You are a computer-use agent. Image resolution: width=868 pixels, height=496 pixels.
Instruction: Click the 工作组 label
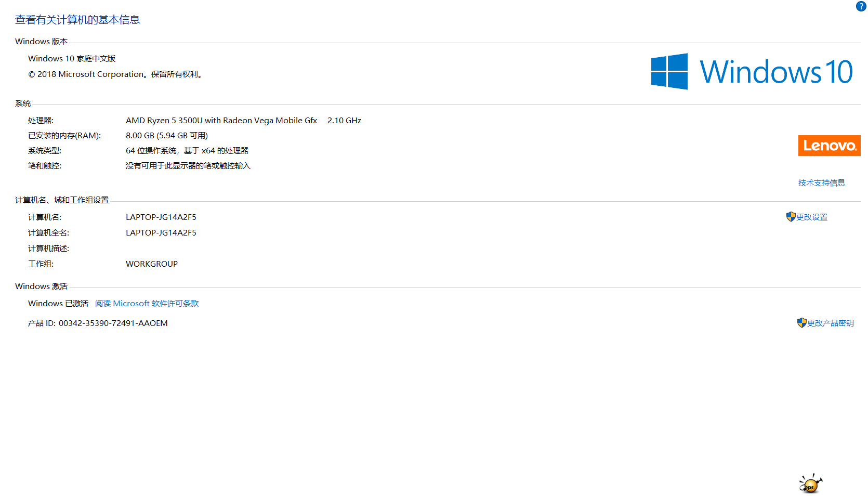click(41, 264)
